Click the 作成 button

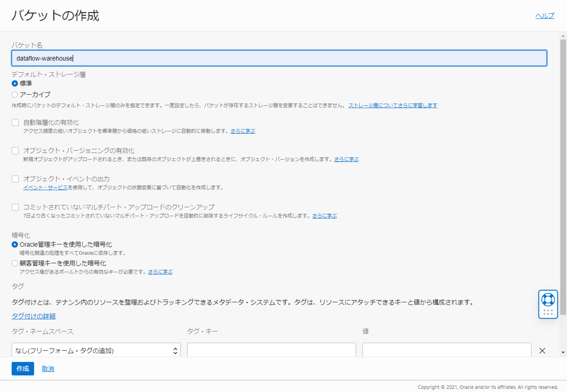[x=23, y=369]
